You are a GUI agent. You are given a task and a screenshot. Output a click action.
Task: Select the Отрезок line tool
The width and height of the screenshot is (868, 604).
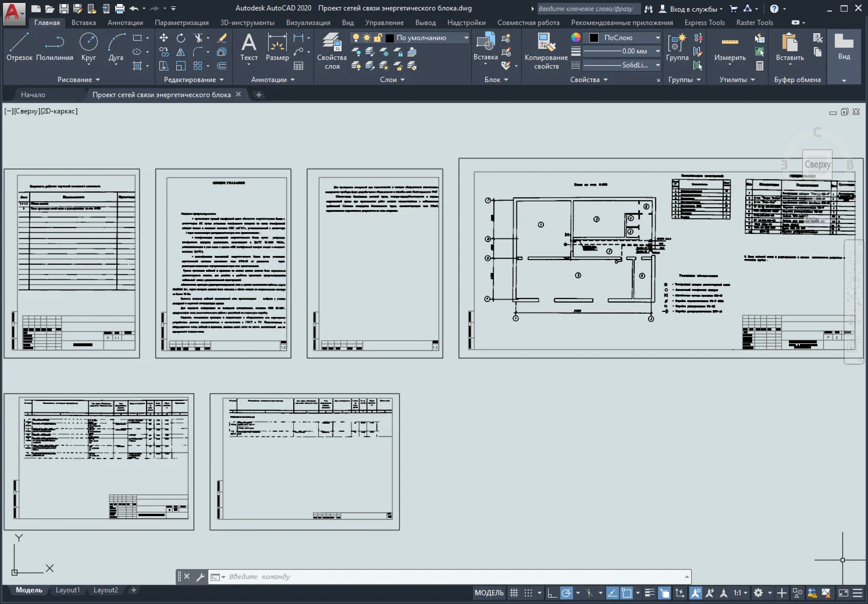click(19, 47)
